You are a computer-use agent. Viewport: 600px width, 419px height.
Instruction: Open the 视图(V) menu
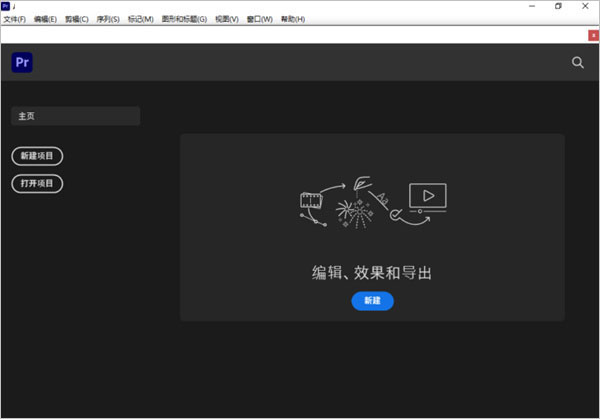pos(227,19)
